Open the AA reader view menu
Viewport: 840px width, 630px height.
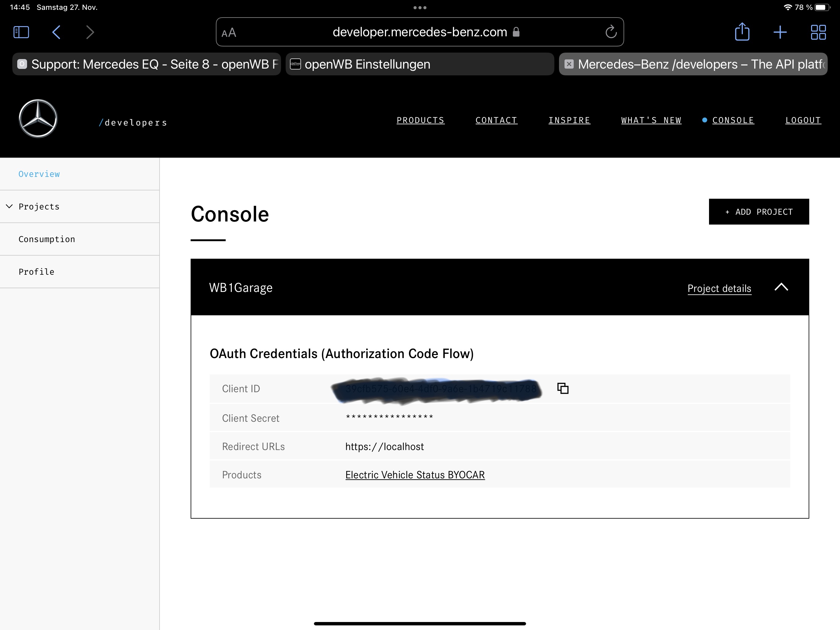(x=229, y=33)
